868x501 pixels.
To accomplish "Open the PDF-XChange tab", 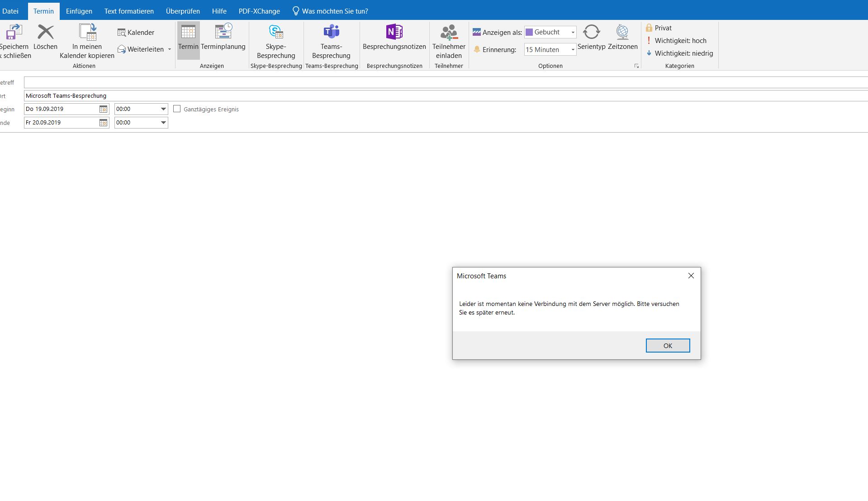I will click(259, 11).
